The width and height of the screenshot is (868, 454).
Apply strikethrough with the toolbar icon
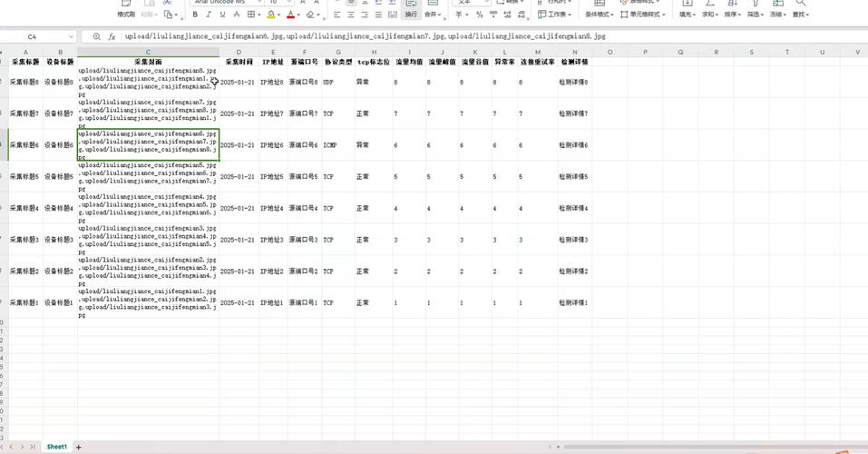pyautogui.click(x=235, y=15)
